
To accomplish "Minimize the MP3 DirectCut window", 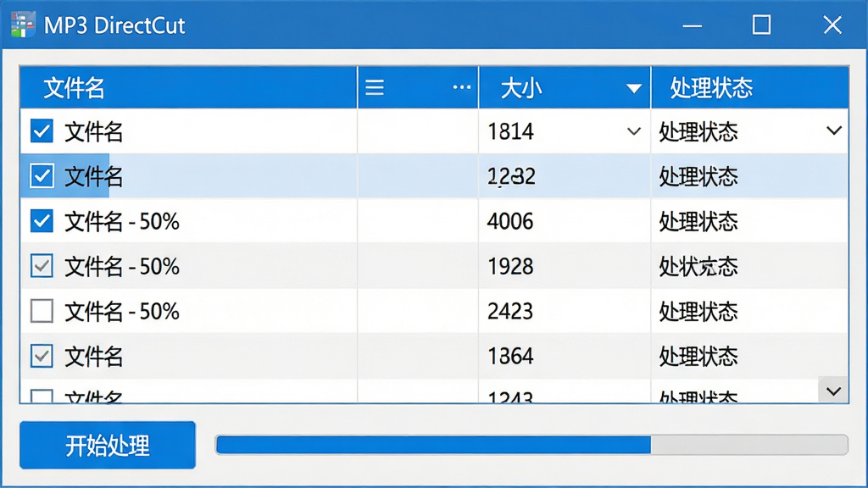I will (x=692, y=25).
